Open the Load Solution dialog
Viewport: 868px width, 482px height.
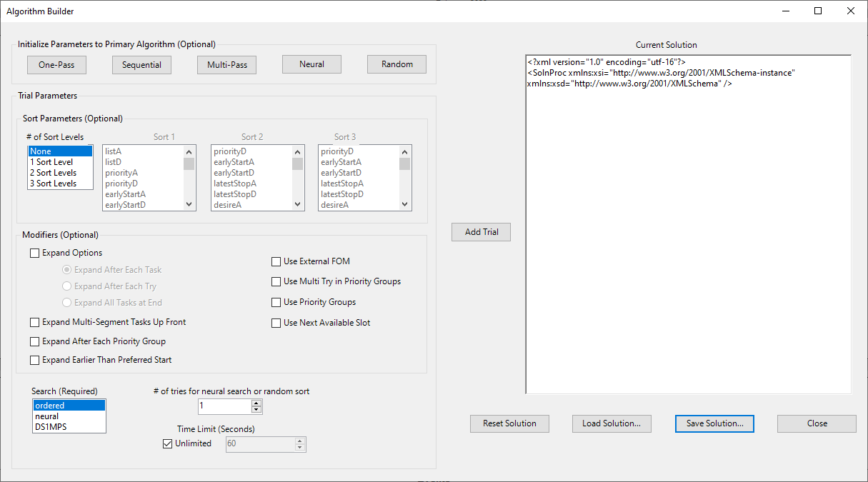coord(611,423)
